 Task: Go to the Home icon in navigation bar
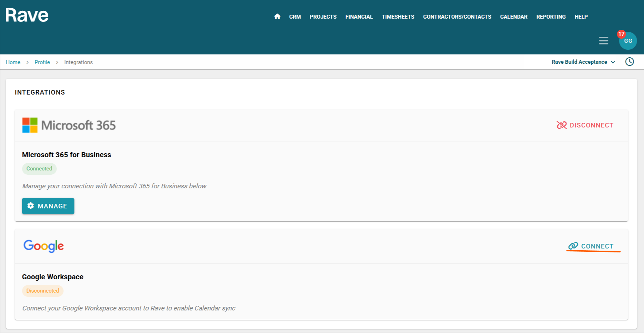tap(277, 16)
